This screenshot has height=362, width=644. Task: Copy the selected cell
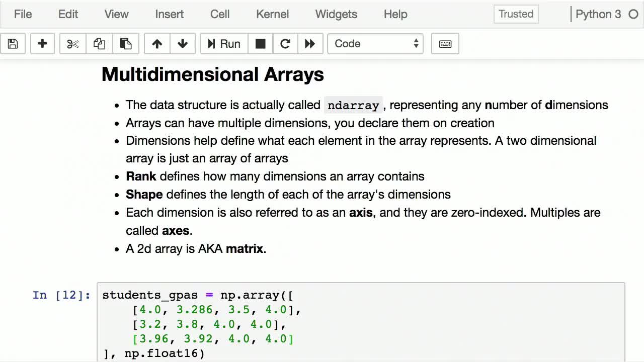[x=99, y=44]
